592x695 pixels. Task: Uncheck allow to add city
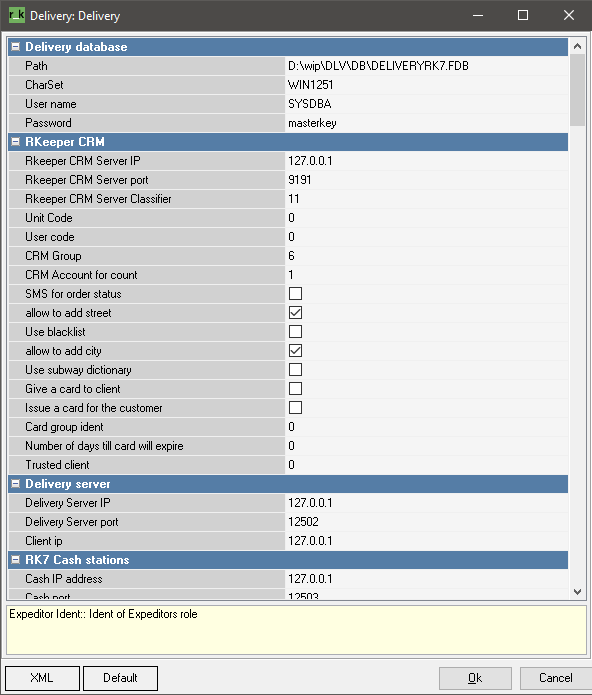296,351
